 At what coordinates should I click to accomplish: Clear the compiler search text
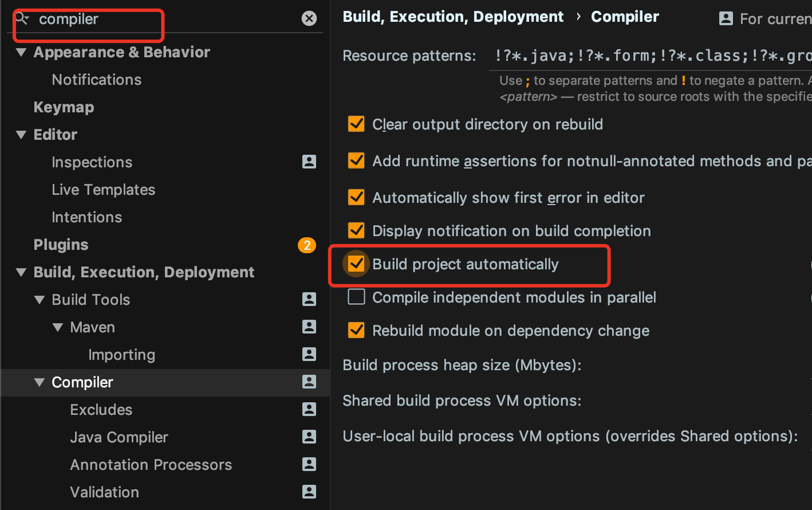pos(309,19)
